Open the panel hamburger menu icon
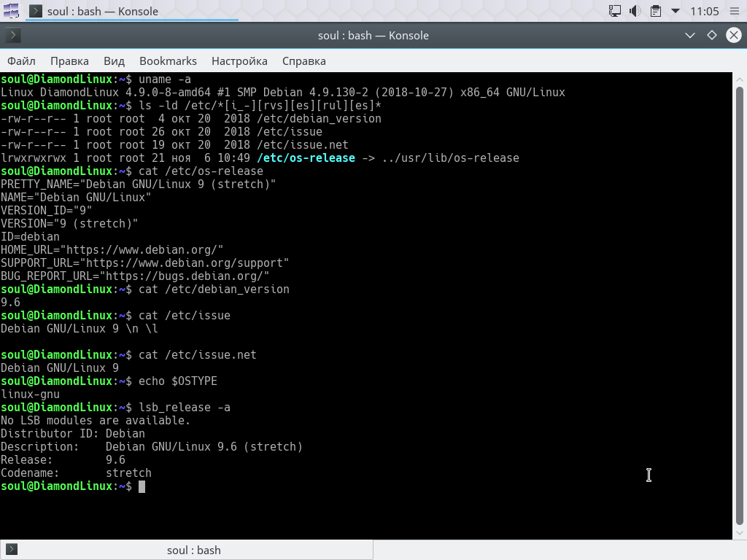This screenshot has width=747, height=560. coord(735,11)
